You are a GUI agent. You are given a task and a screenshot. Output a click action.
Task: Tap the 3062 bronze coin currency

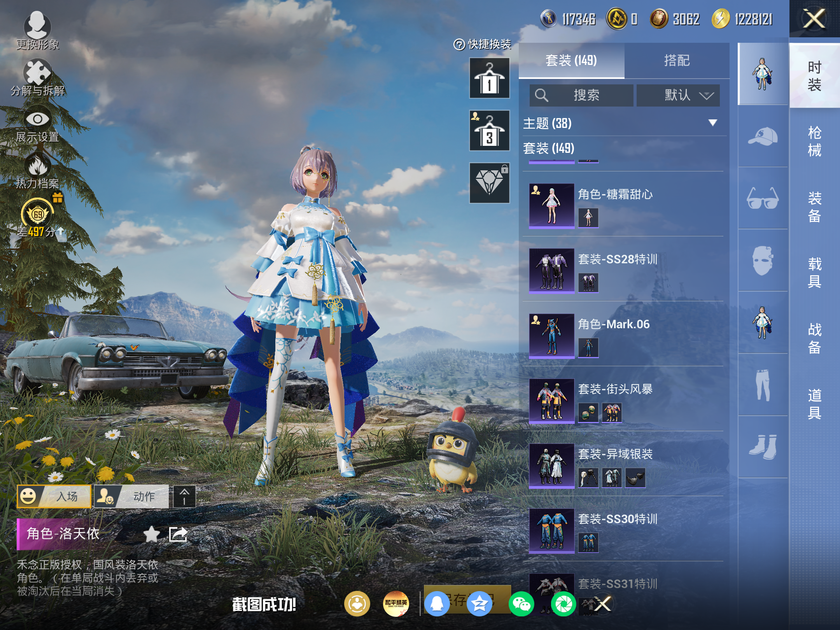pyautogui.click(x=659, y=19)
